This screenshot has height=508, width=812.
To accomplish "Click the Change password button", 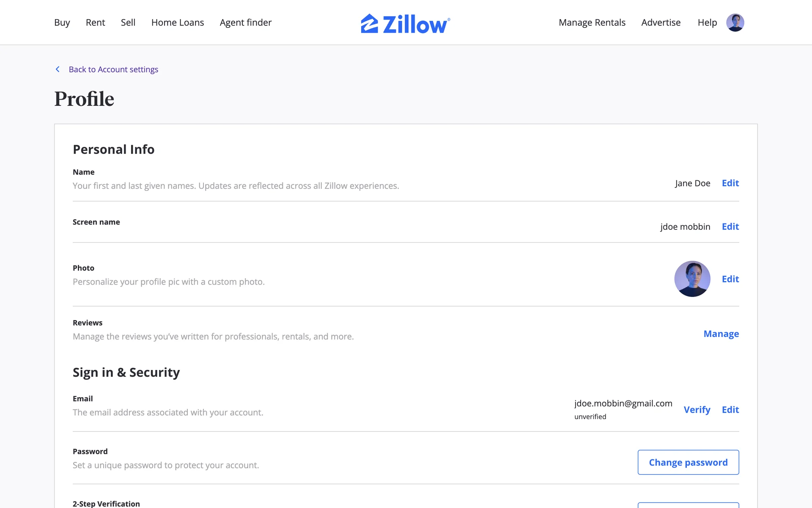I will coord(688,462).
